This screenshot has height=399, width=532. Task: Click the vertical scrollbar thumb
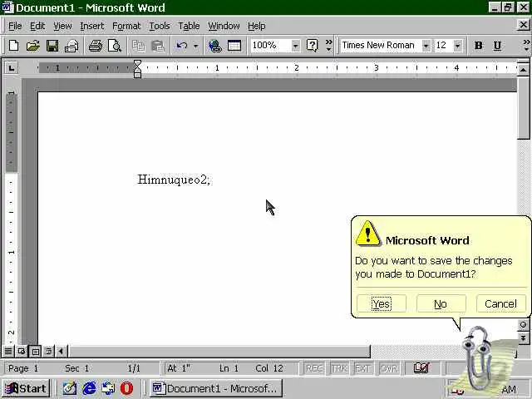[523, 109]
